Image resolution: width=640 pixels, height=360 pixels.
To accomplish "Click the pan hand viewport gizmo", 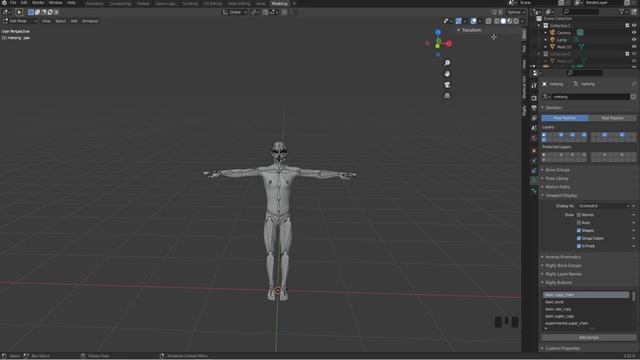I will pos(447,74).
